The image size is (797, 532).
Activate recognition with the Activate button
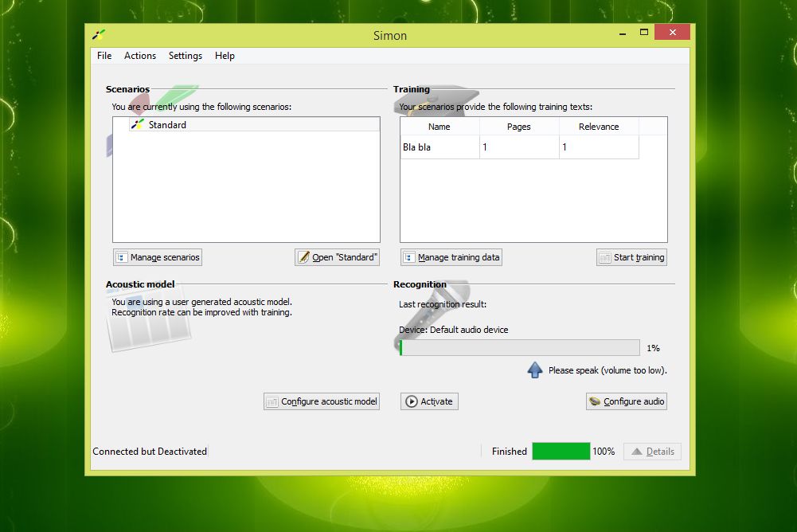click(429, 401)
